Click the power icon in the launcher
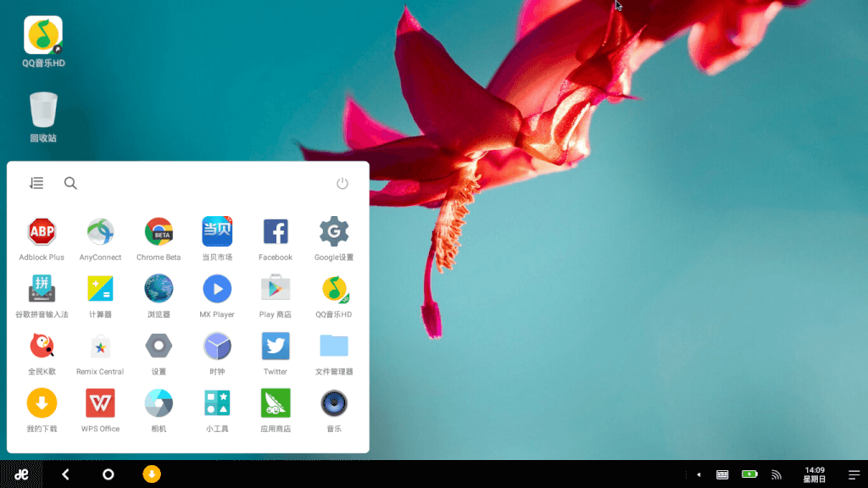The height and width of the screenshot is (488, 868). click(x=342, y=183)
